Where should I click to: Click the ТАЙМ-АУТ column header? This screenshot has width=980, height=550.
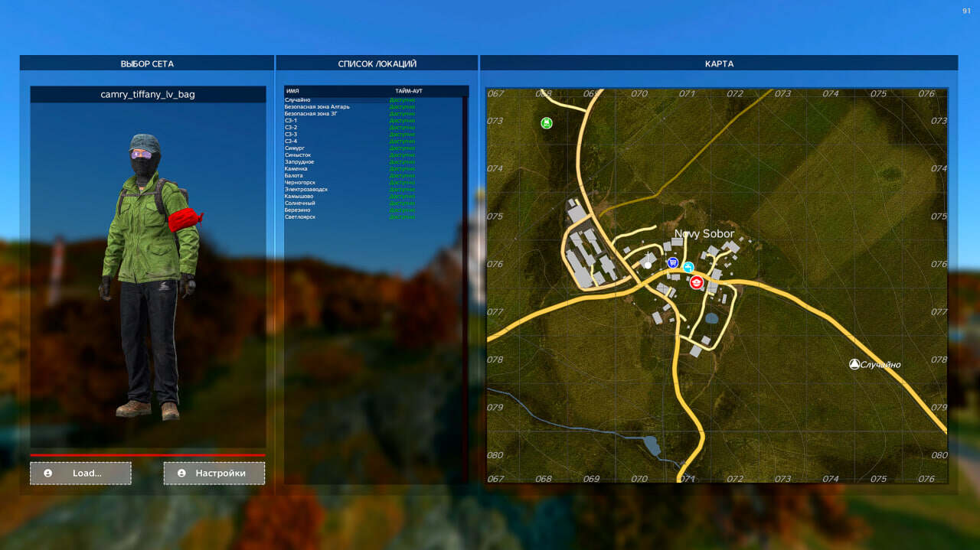pos(409,91)
